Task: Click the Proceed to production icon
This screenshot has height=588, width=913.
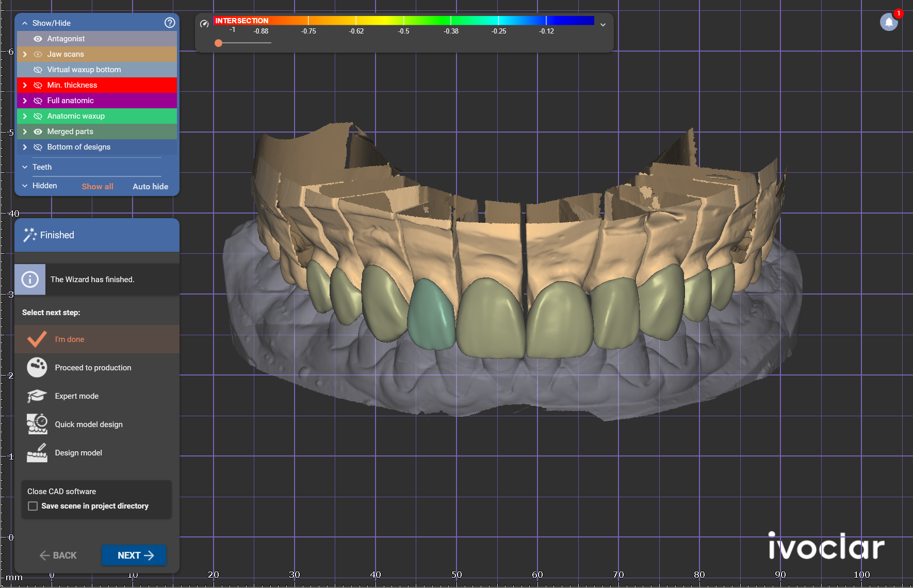Action: click(37, 368)
